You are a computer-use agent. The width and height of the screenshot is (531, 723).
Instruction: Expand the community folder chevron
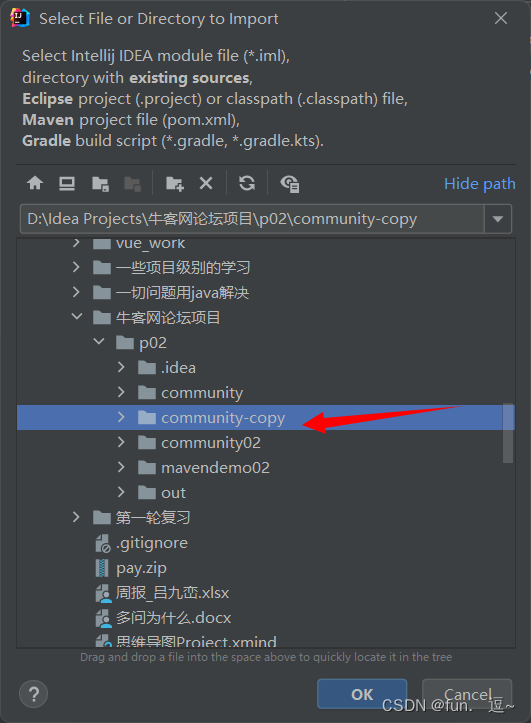[x=121, y=392]
